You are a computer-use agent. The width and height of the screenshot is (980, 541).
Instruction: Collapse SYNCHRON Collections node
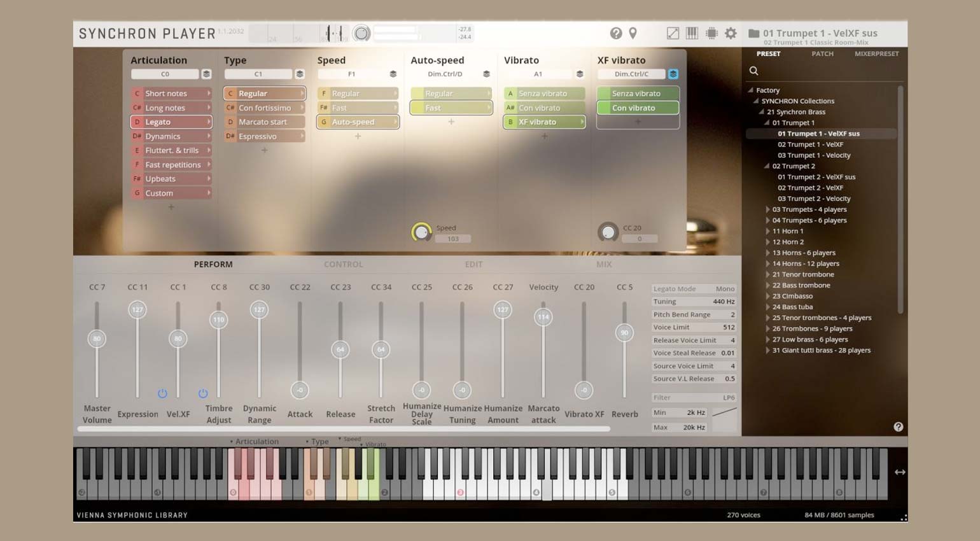[756, 101]
